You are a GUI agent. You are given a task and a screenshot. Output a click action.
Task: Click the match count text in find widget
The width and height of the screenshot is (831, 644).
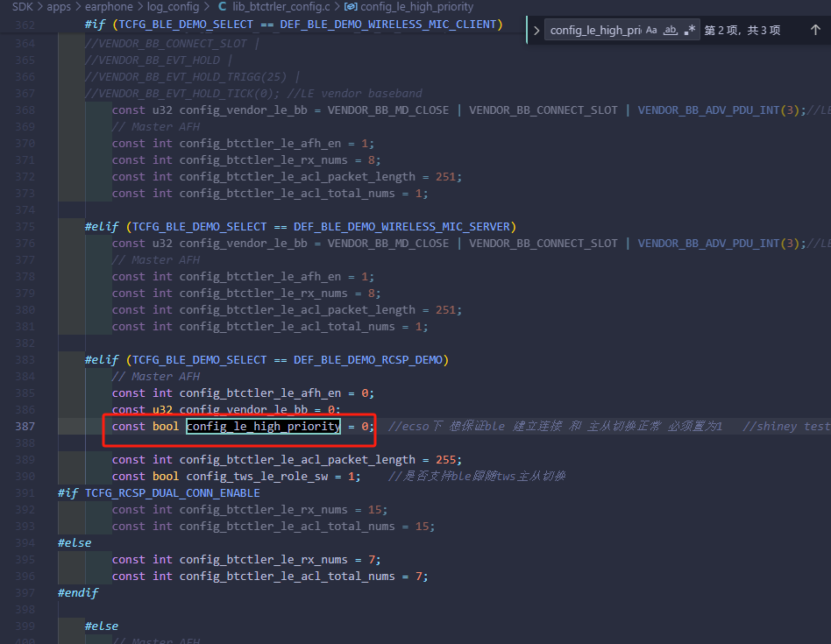coord(742,30)
